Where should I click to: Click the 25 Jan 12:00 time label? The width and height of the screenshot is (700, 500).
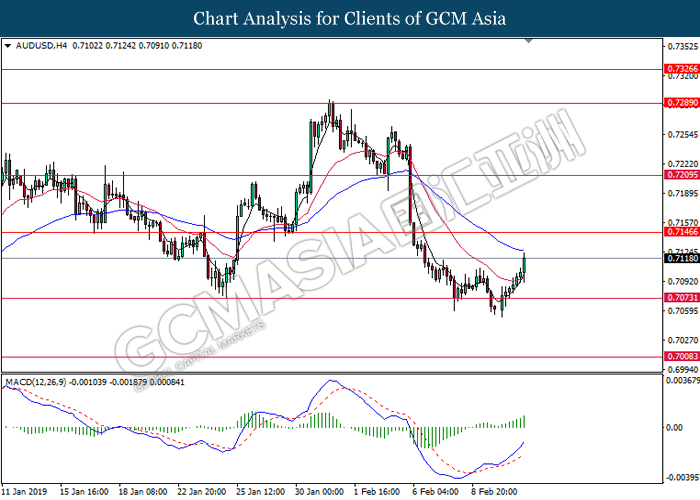coord(261,492)
